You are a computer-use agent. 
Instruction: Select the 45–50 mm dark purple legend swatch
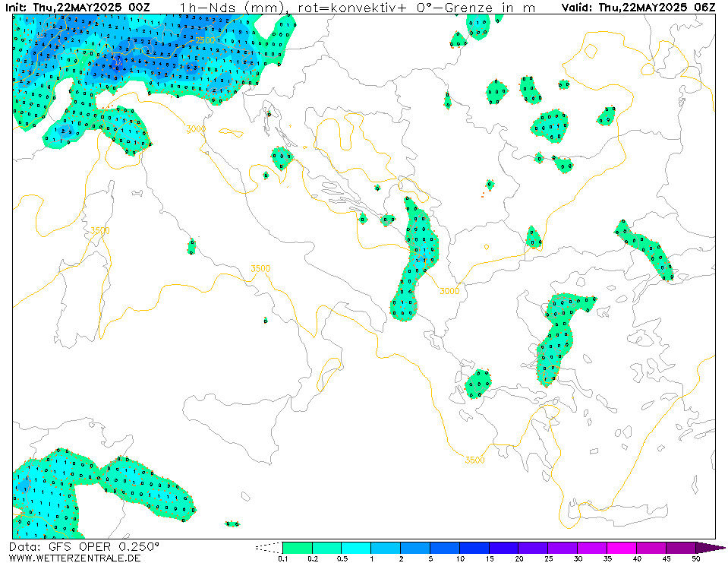681,548
